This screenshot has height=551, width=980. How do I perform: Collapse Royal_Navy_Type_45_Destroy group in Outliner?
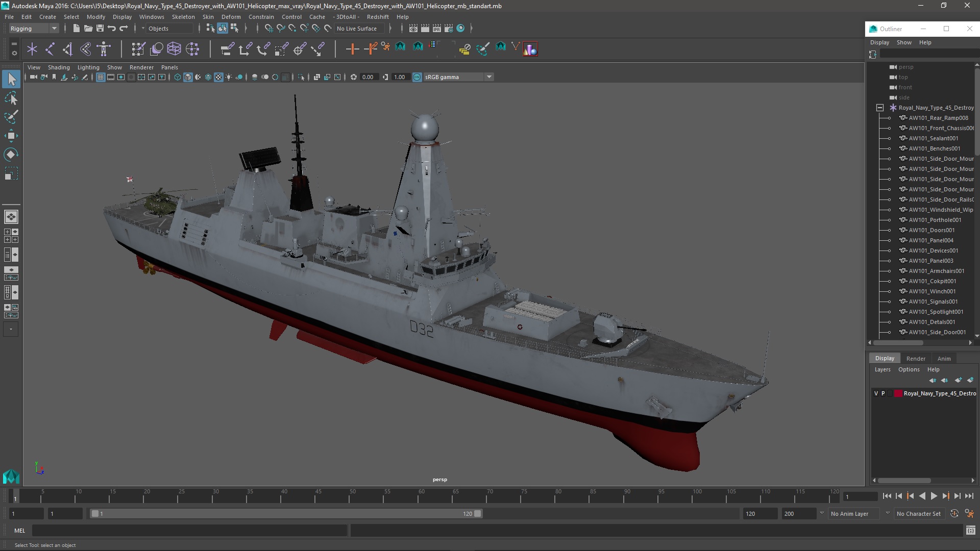[880, 108]
